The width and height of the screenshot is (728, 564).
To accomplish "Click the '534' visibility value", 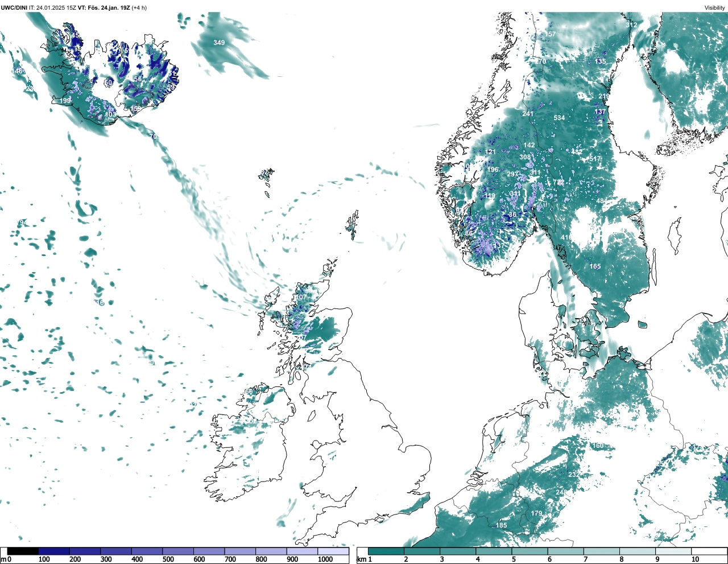I will pyautogui.click(x=559, y=118).
